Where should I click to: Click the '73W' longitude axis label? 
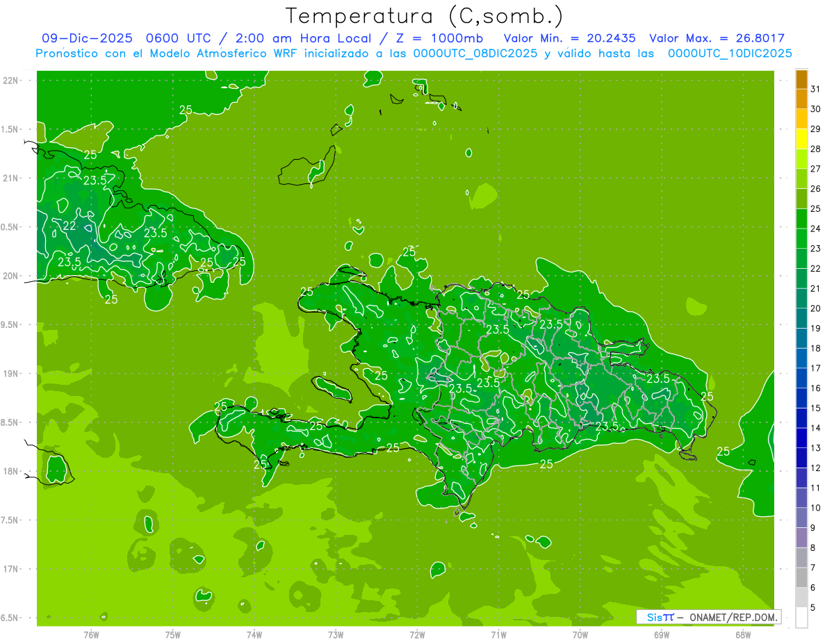(336, 634)
